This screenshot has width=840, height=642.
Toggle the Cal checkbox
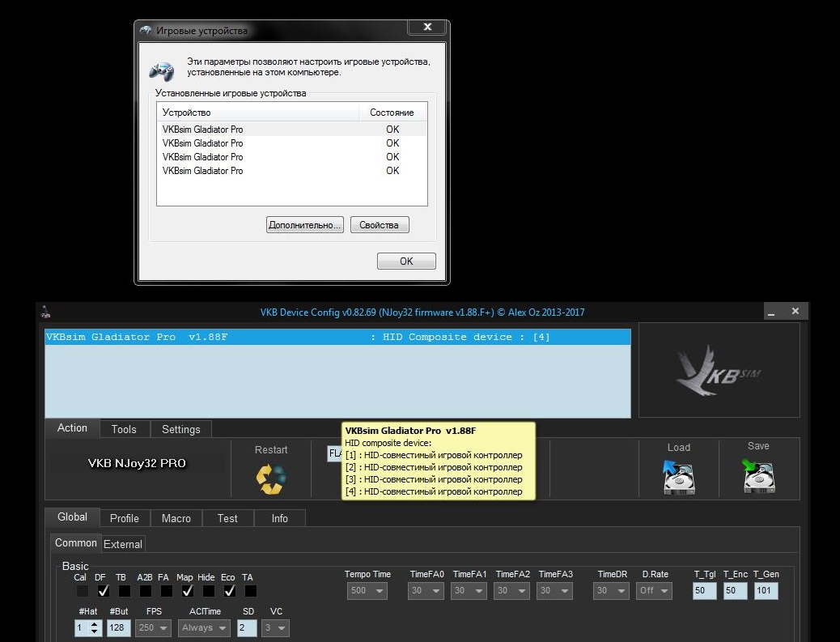tap(82, 590)
